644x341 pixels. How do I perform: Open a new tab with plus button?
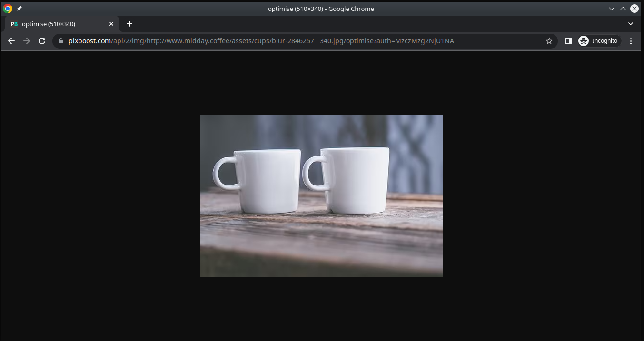(129, 24)
